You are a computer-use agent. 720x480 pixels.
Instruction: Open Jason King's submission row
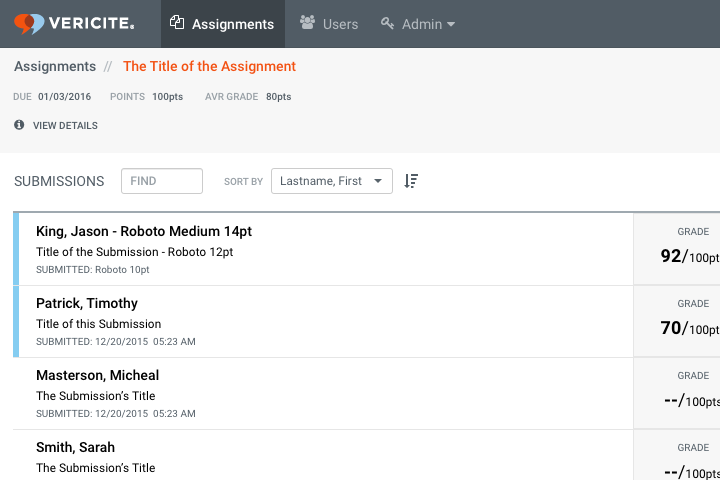143,231
